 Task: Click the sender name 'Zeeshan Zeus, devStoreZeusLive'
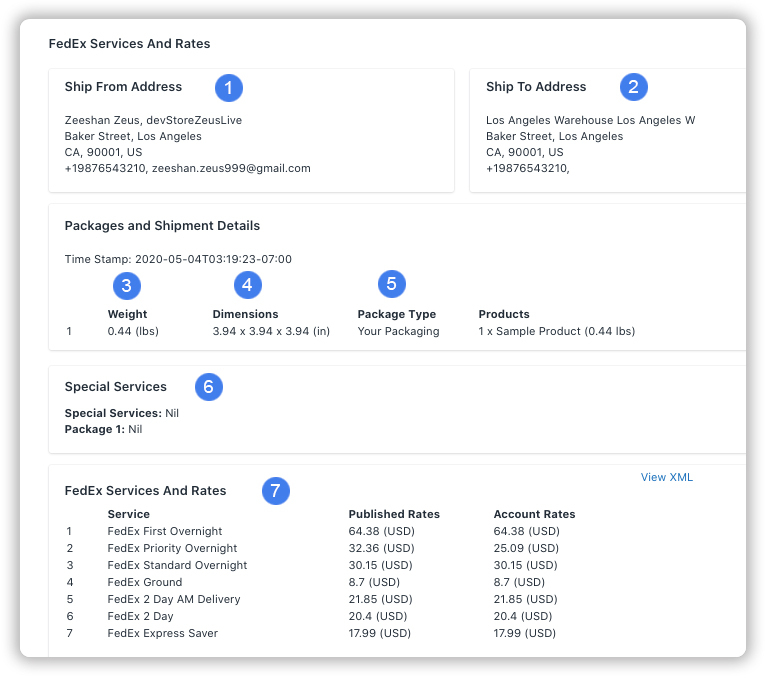[x=153, y=120]
